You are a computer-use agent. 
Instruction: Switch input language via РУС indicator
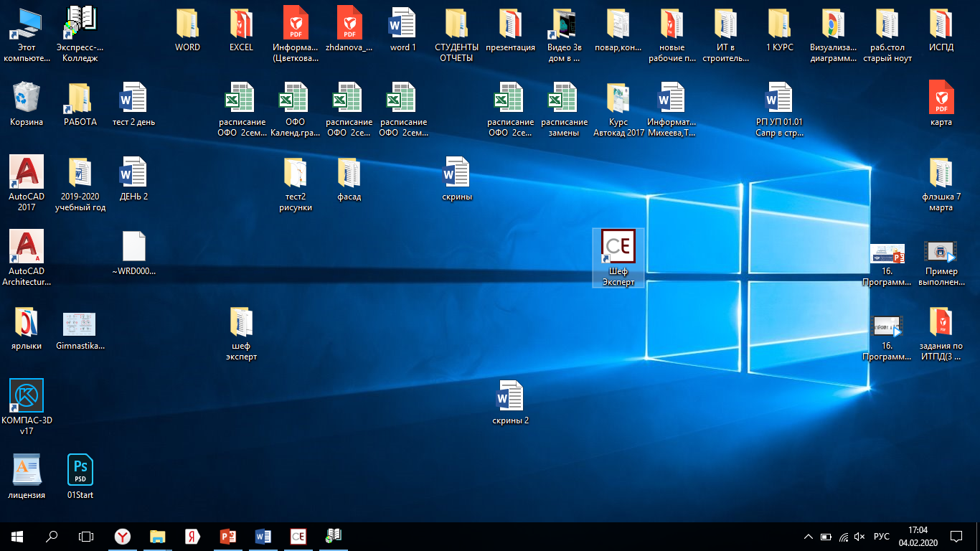point(882,537)
